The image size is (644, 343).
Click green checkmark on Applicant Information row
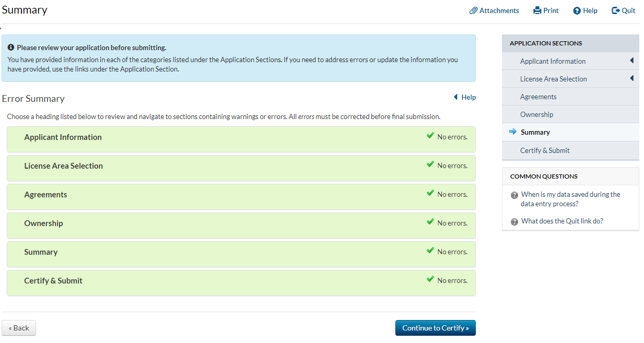click(430, 136)
